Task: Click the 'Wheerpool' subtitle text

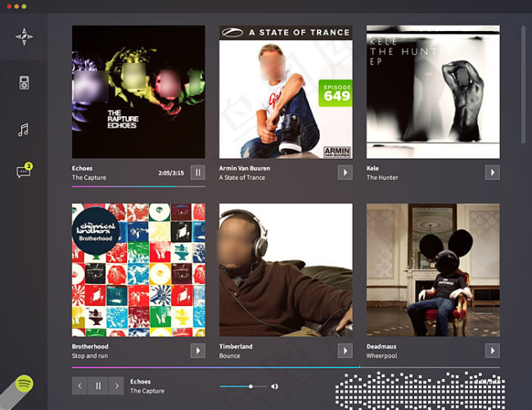Action: (381, 356)
